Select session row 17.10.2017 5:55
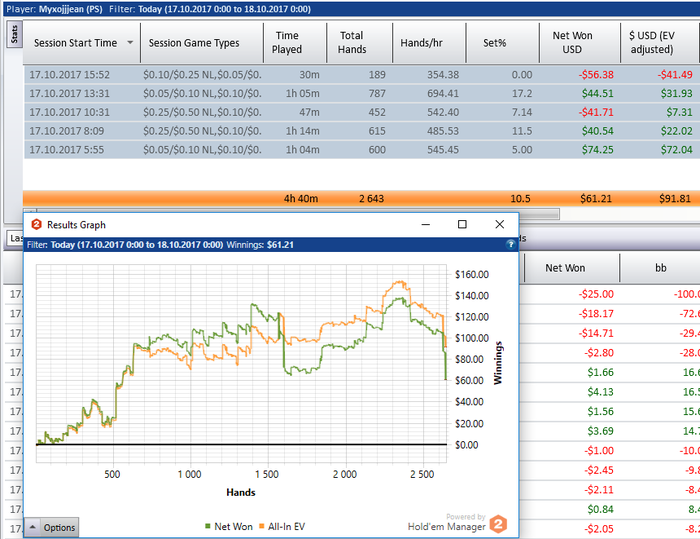The width and height of the screenshot is (700, 539). click(x=362, y=150)
